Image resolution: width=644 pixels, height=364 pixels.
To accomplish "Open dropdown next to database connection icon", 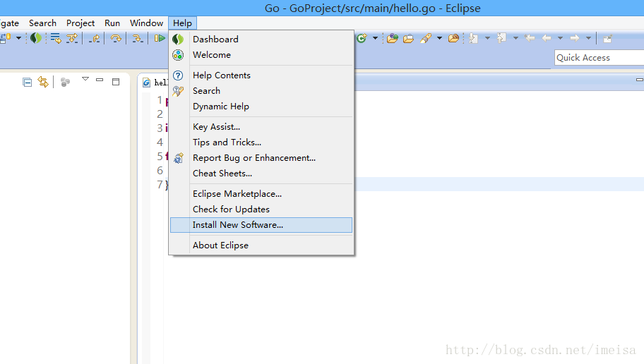I will [18, 38].
